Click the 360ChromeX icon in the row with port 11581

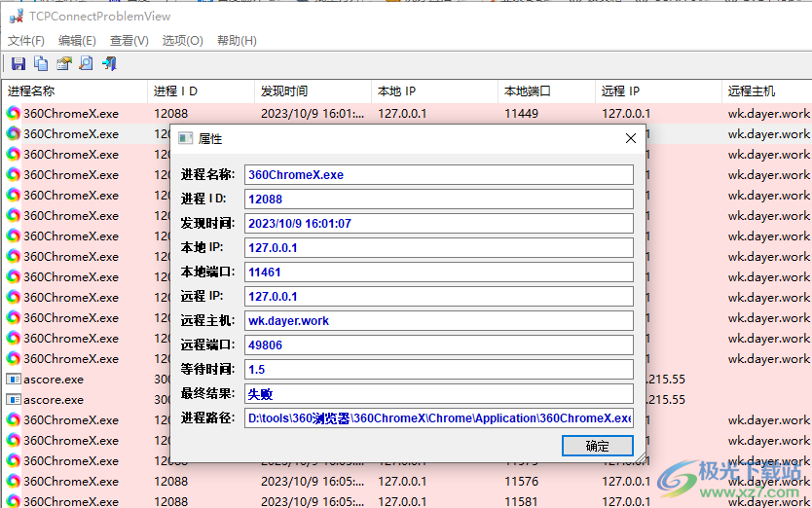pyautogui.click(x=14, y=501)
